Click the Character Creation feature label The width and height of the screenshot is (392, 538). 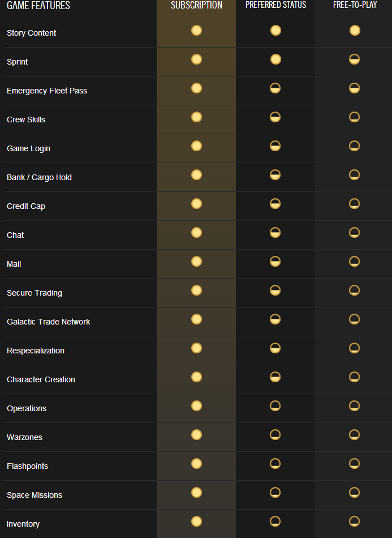pos(41,379)
